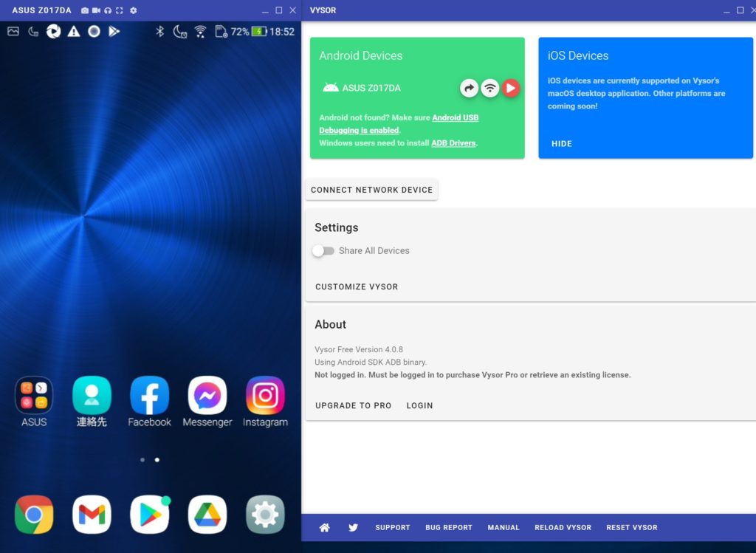Click the CUSTOMIZE VYSOR button
The height and width of the screenshot is (553, 756).
click(x=357, y=287)
